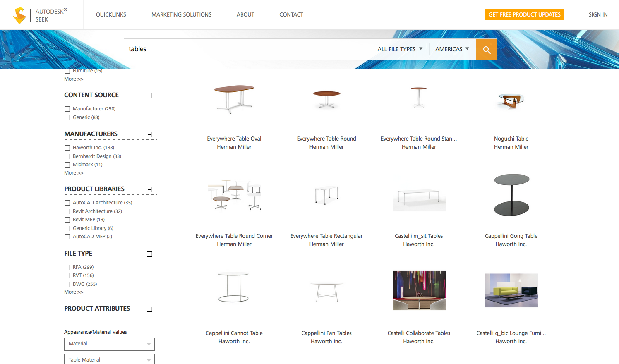
Task: Collapse the Product Libraries section
Action: click(x=149, y=189)
